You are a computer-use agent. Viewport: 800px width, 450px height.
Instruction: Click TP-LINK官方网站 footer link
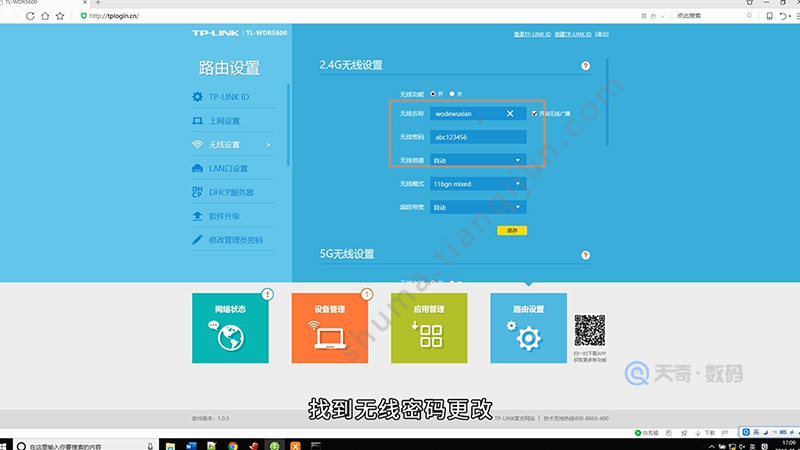(x=514, y=418)
